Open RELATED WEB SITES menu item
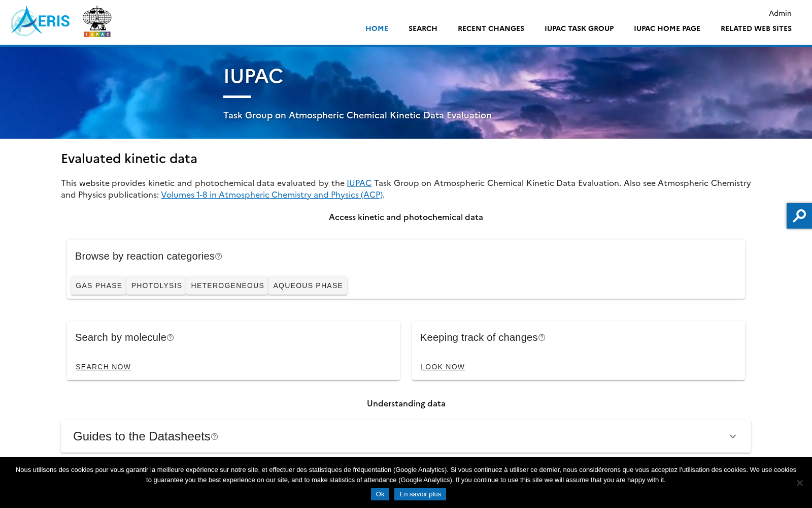812x508 pixels. pos(756,28)
